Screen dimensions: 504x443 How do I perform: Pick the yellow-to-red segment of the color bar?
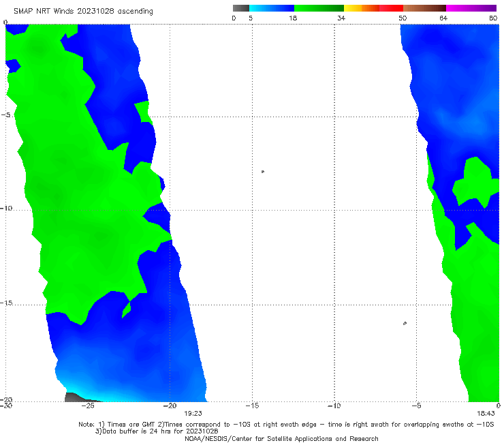pos(373,8)
